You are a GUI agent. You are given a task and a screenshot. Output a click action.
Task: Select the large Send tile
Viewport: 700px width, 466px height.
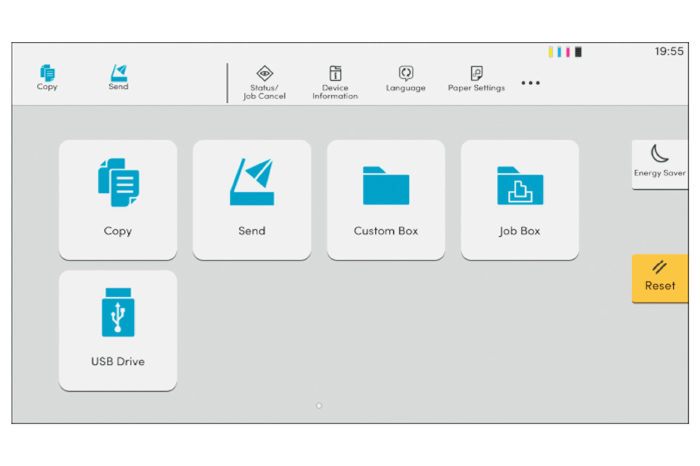tap(252, 199)
